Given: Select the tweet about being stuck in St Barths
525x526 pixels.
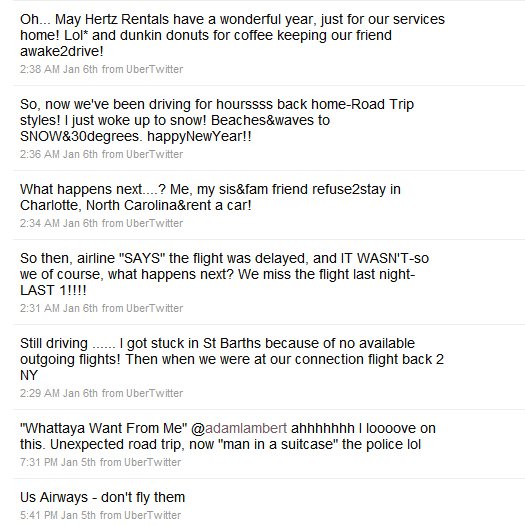Looking at the screenshot, I should [x=232, y=359].
